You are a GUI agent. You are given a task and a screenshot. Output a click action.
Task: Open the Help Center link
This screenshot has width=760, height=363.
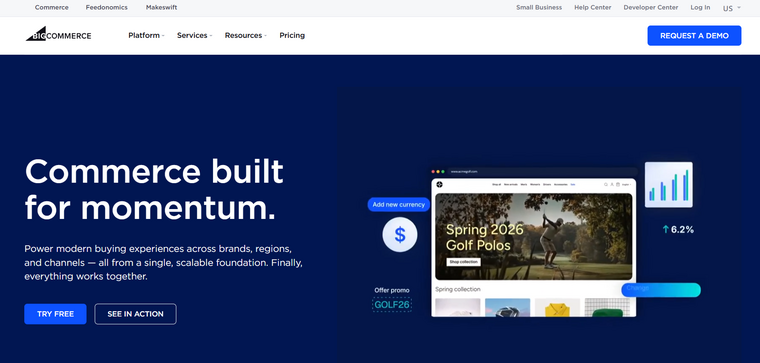(x=593, y=7)
